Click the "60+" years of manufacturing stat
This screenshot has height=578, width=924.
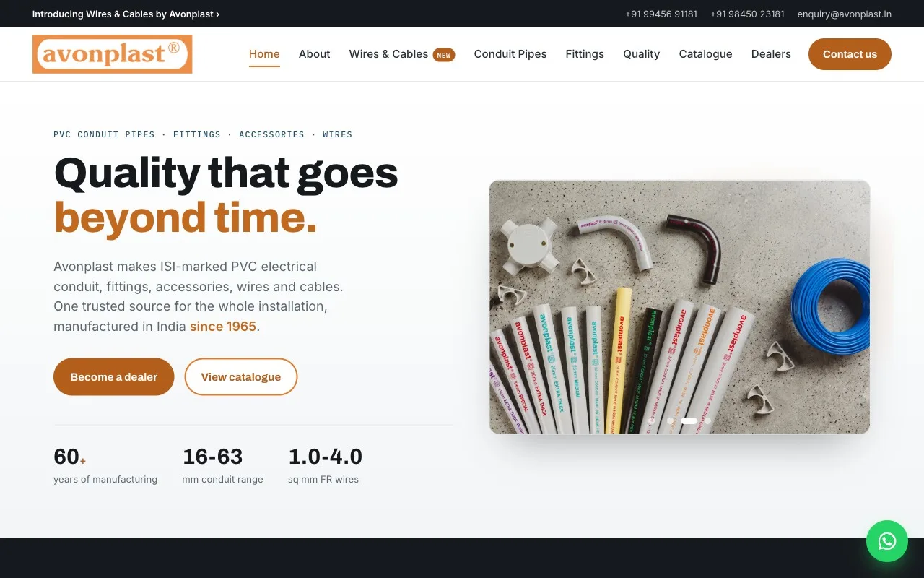click(69, 457)
